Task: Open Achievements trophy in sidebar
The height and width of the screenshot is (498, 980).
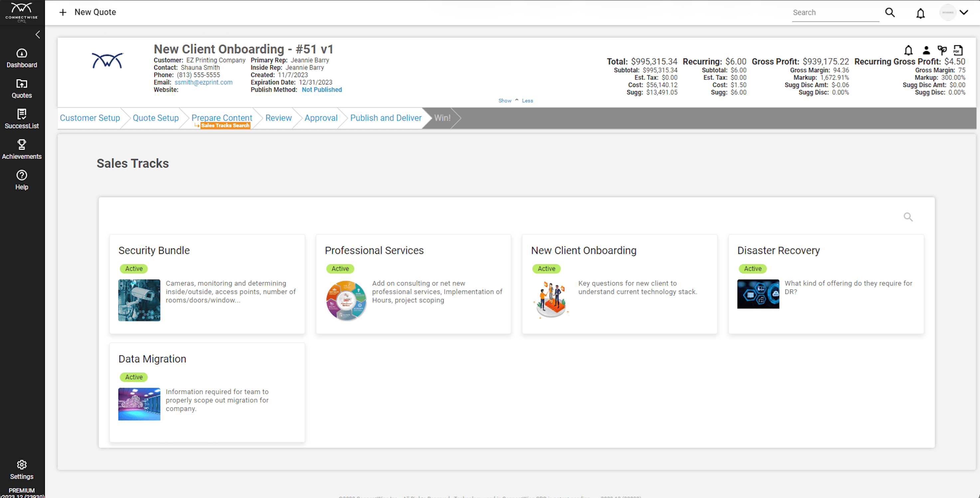Action: pos(22,149)
